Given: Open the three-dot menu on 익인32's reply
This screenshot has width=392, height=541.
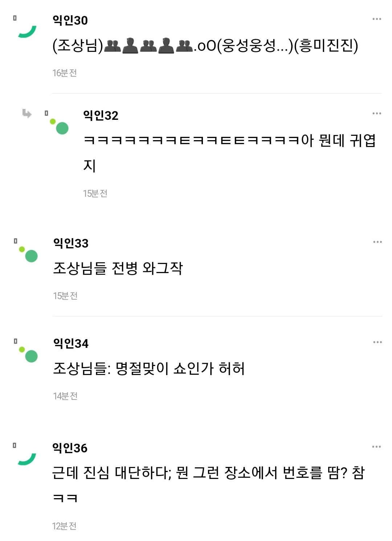Looking at the screenshot, I should (377, 113).
